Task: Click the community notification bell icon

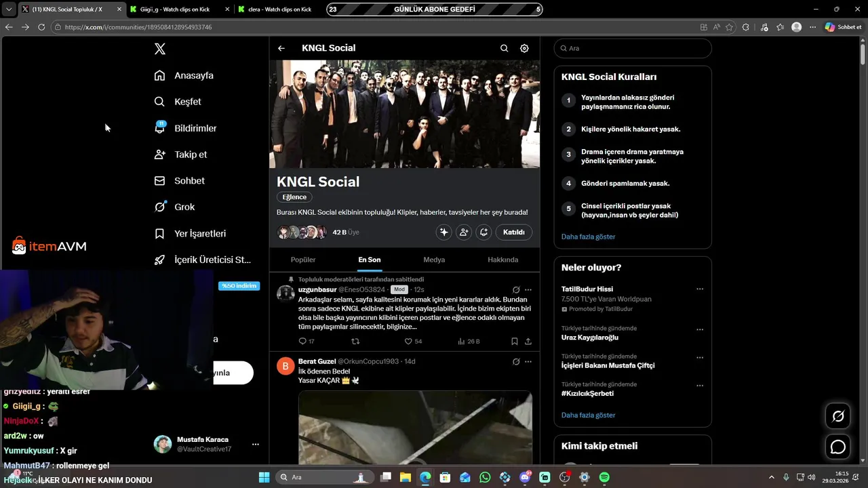Action: (484, 232)
